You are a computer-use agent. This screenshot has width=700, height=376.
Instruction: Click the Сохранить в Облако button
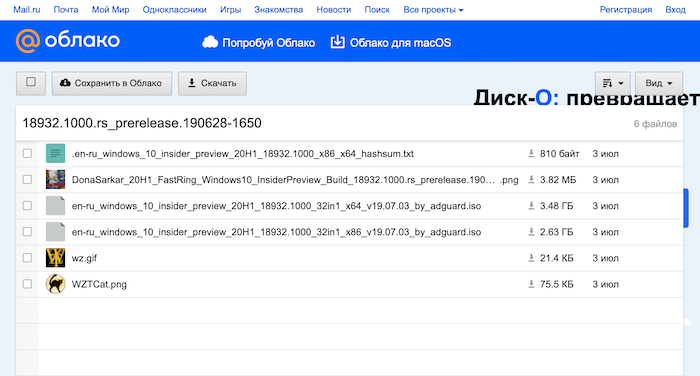[112, 84]
